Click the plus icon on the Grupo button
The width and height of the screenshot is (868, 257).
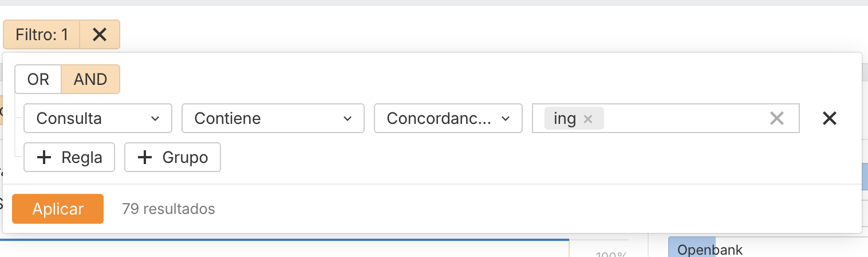click(x=145, y=157)
